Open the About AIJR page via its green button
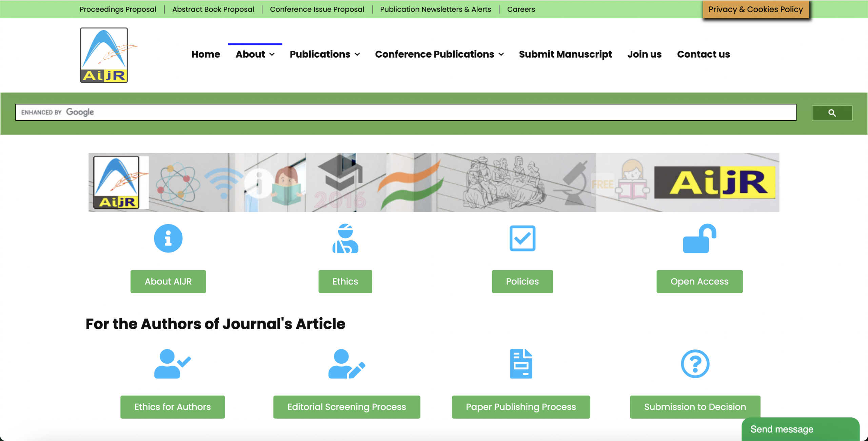 (x=168, y=281)
